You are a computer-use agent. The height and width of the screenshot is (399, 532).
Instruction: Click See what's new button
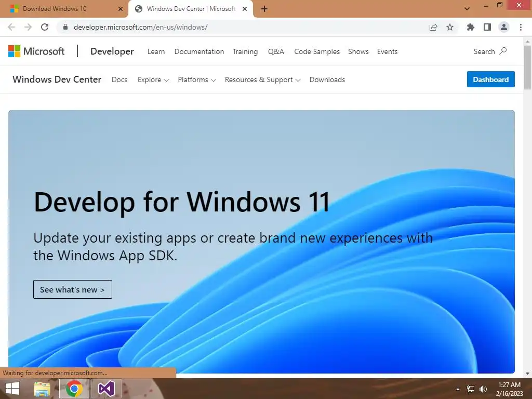[x=73, y=289]
